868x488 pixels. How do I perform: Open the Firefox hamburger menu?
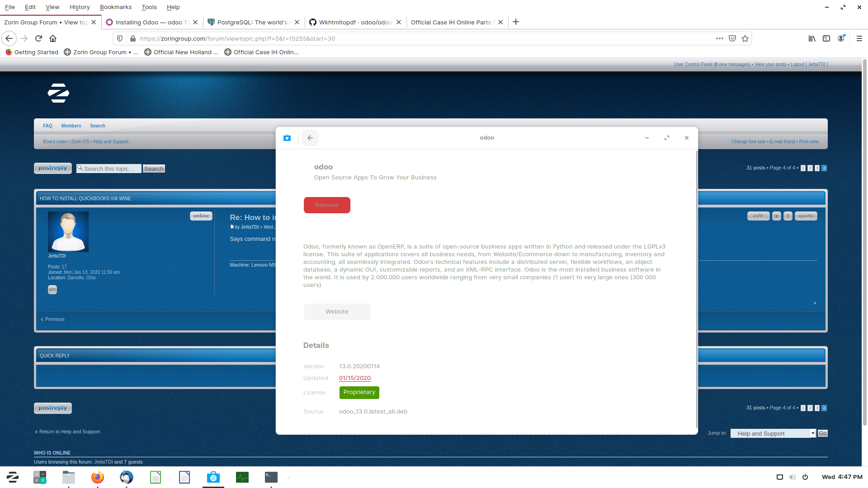pos(859,38)
